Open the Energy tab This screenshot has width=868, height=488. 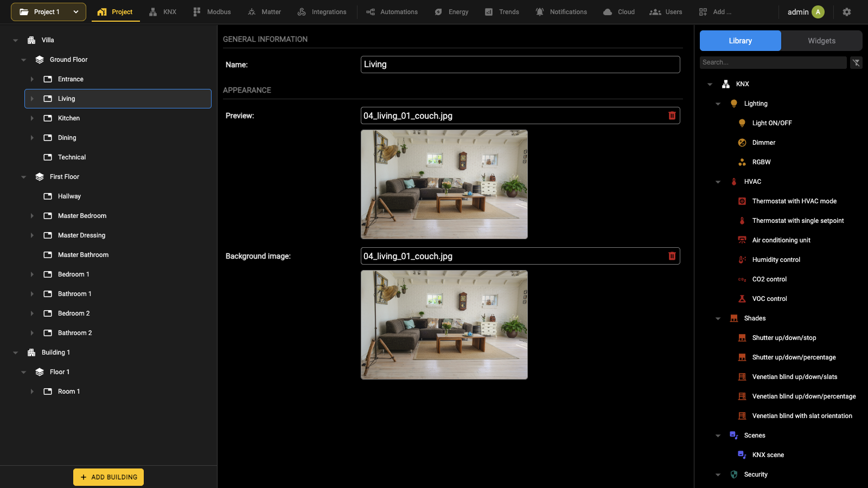(451, 12)
